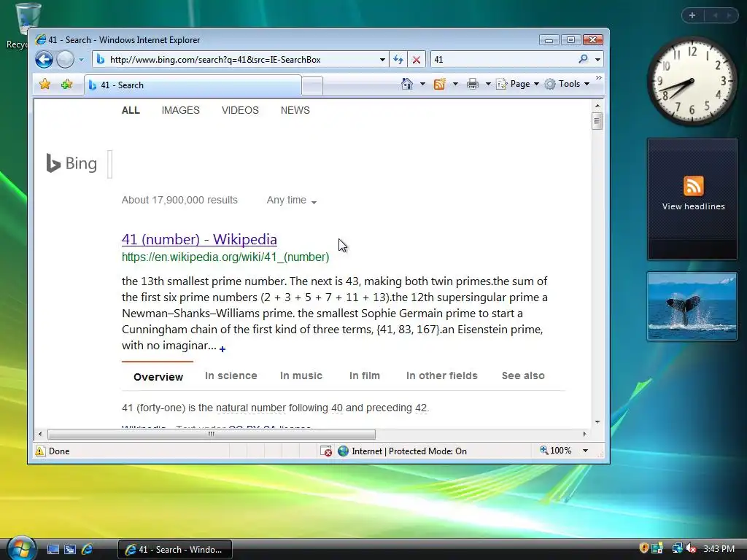Expand the Feeds dropdown arrow

point(455,85)
